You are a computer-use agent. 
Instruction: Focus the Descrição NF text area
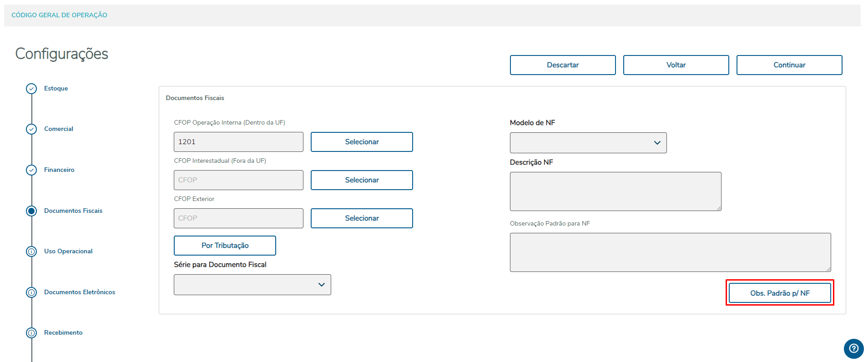(x=615, y=191)
